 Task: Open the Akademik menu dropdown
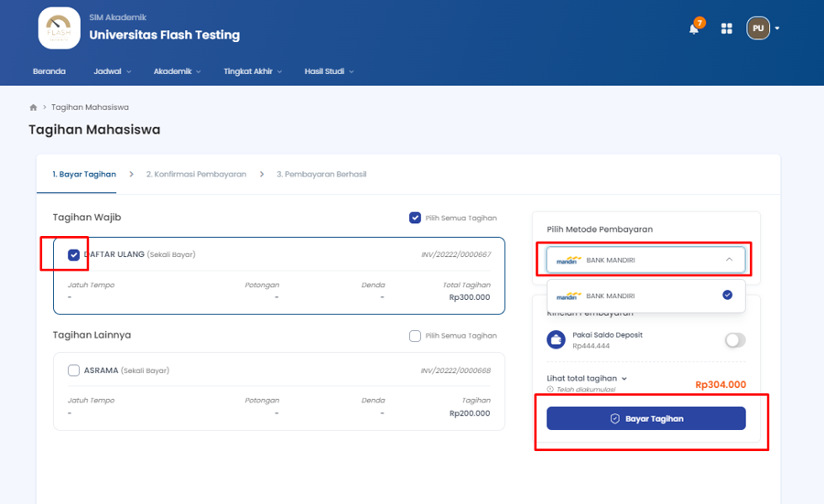177,71
